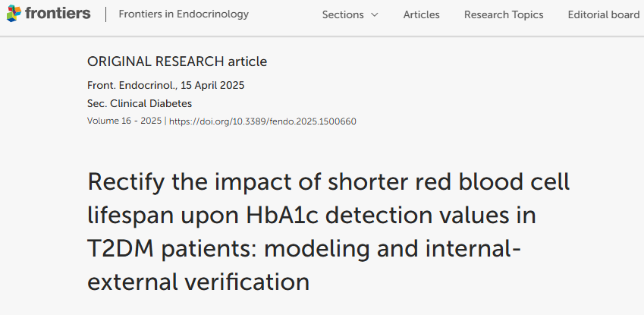Open Frontiers in Endocrinology journal home
Viewport: 644px width, 315px height.
coord(184,14)
